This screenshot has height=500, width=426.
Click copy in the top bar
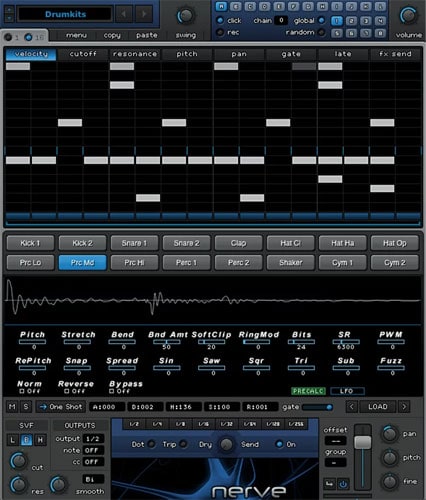[112, 35]
